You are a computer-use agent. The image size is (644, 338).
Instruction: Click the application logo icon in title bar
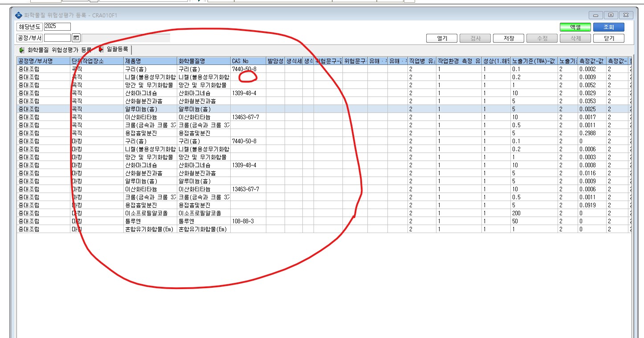click(x=18, y=15)
